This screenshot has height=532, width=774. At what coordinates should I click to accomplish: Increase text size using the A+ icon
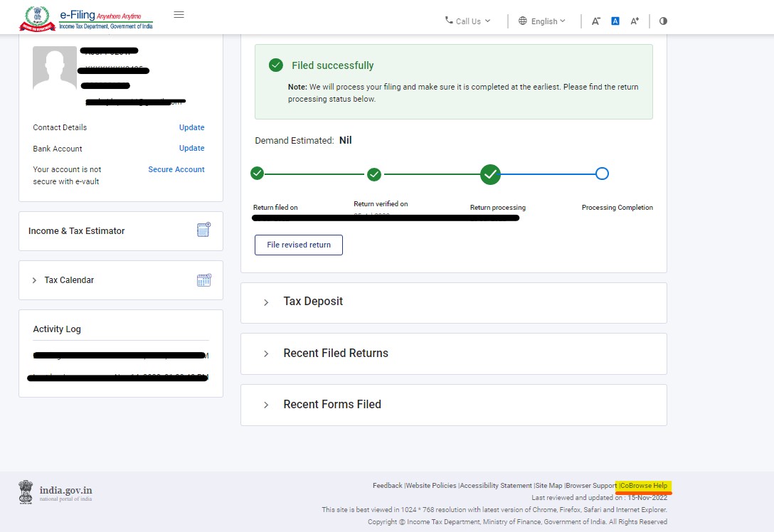pyautogui.click(x=634, y=21)
